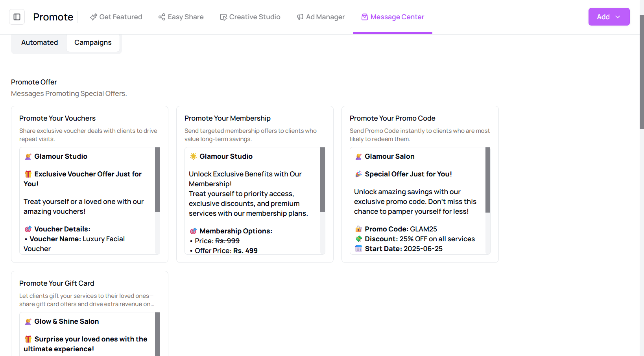Open the Add dropdown chevron

[618, 17]
